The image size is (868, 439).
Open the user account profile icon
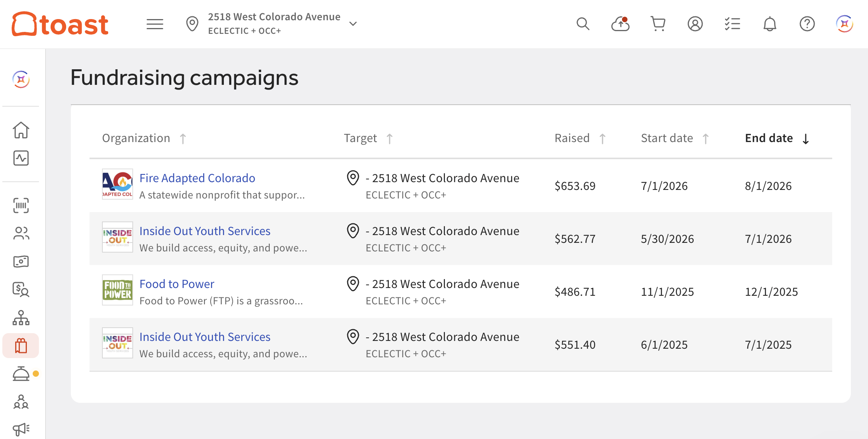point(695,24)
